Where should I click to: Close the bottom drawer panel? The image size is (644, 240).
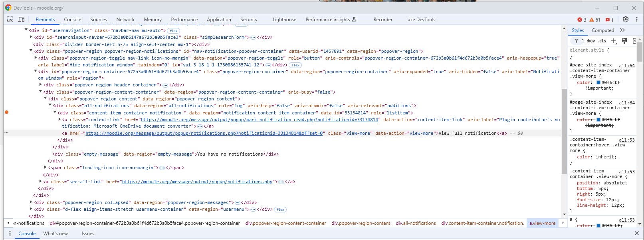(637, 233)
